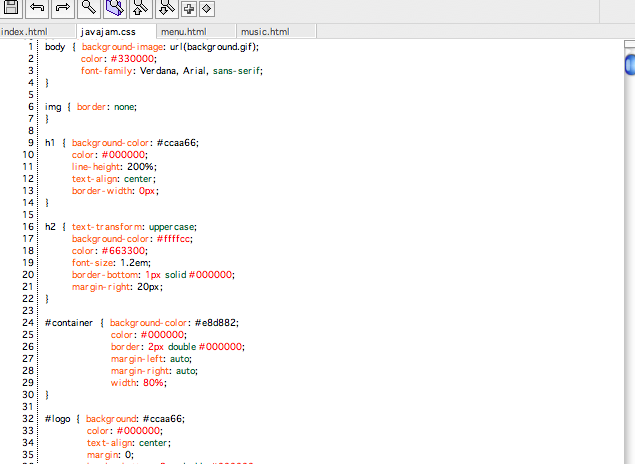Viewport: 635px width, 464px height.
Task: Select the javajam.css tab
Action: point(116,31)
